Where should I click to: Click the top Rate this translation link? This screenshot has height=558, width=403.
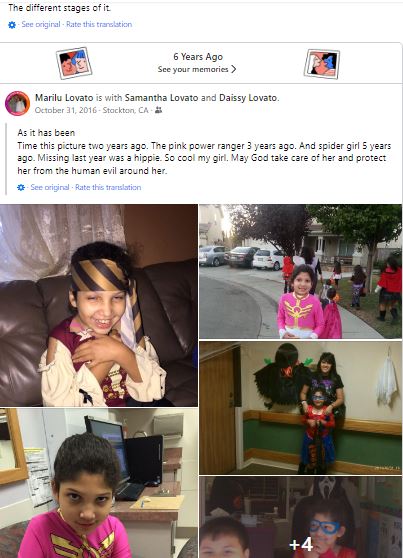pyautogui.click(x=99, y=25)
